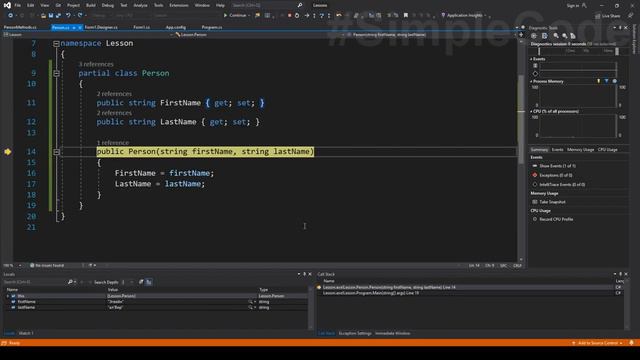This screenshot has height=360, width=640.
Task: Collapse the Events section in Diagnostic Tools
Action: point(531,59)
